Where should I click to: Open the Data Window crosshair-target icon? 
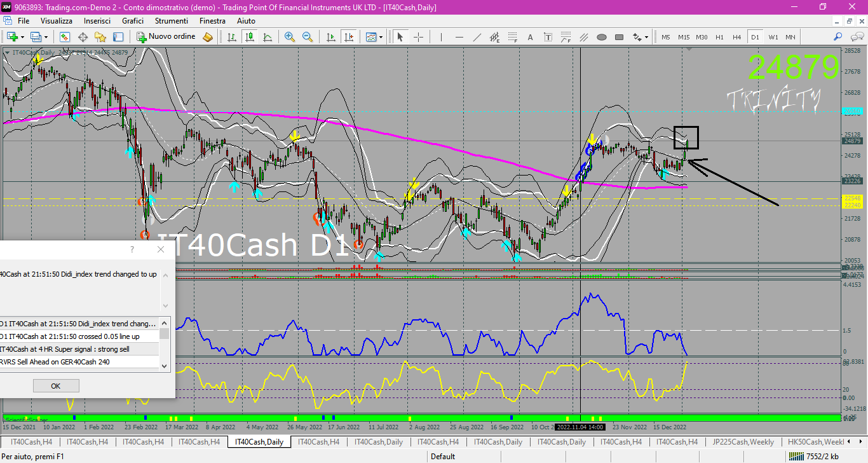coord(83,37)
